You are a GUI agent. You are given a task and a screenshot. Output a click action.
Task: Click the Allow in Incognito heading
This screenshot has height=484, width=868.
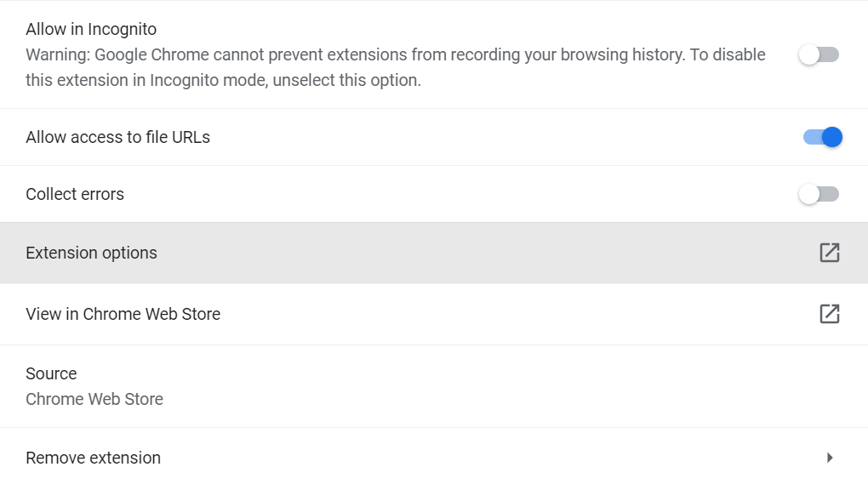(x=91, y=29)
